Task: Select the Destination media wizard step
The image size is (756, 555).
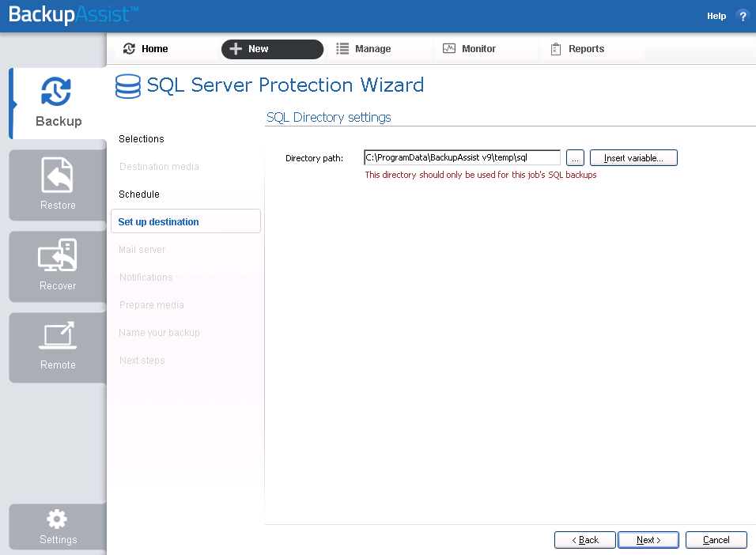Action: [159, 166]
